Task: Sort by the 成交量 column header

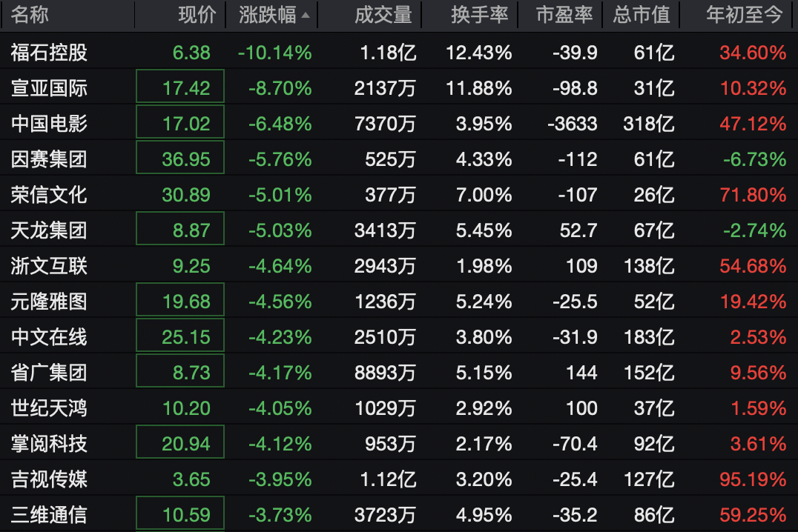Action: (x=383, y=15)
